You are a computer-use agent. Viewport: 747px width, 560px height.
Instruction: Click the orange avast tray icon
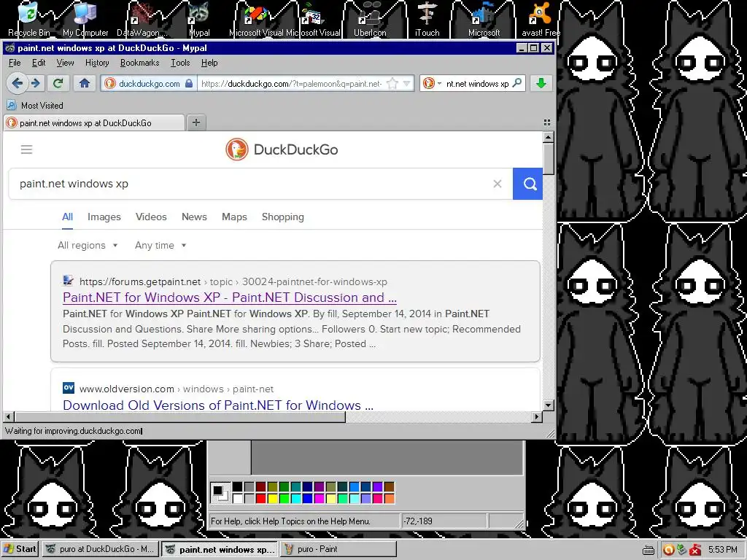pos(668,550)
